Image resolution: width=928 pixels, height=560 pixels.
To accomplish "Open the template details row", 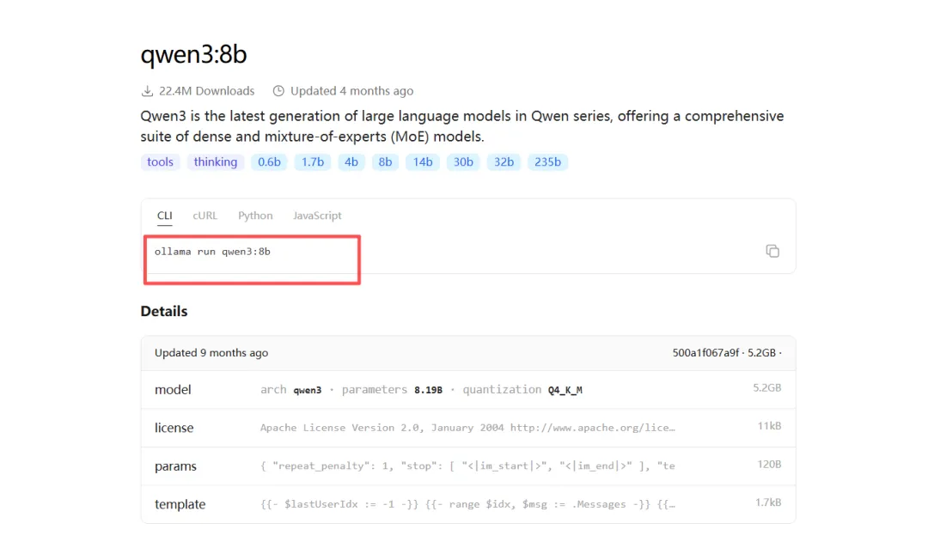I will pyautogui.click(x=468, y=504).
